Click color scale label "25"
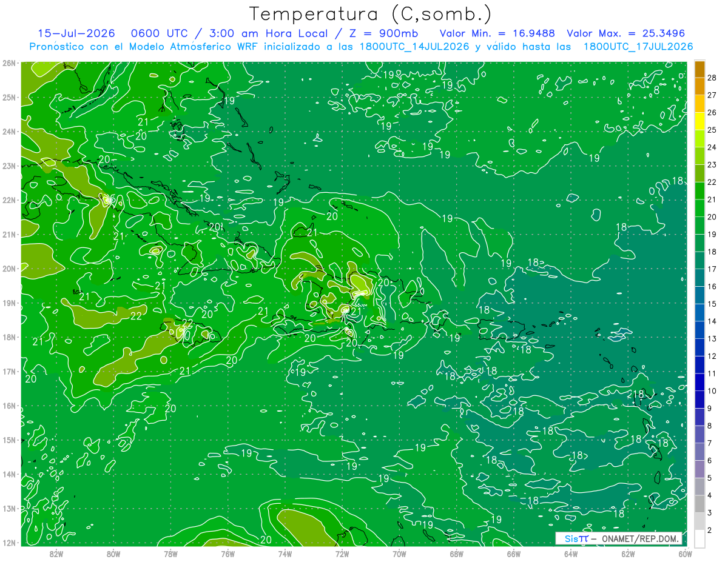This screenshot has width=728, height=562. tap(712, 130)
